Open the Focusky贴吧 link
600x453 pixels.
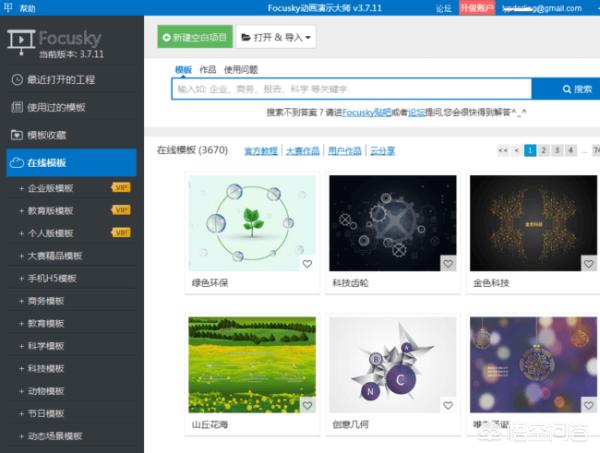pyautogui.click(x=366, y=112)
